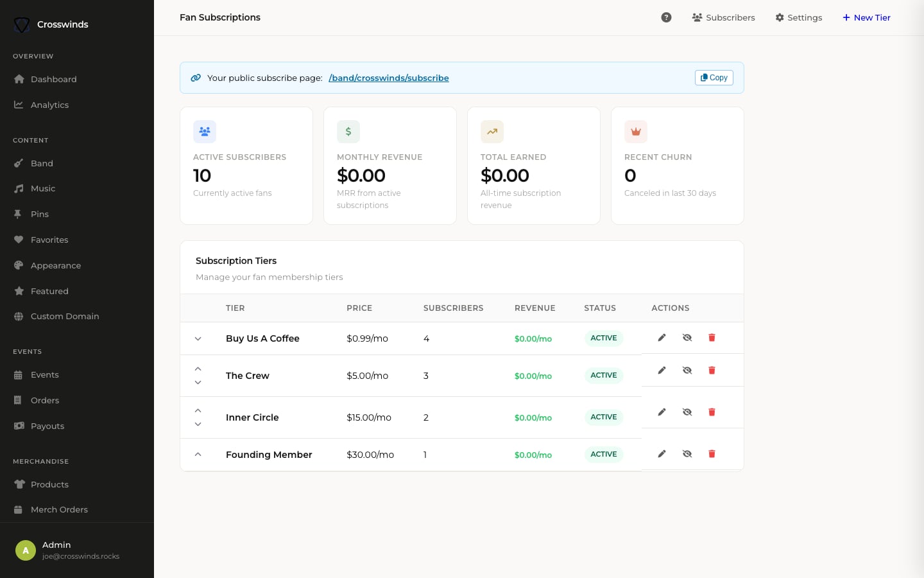Open the Subscribers page from header
924x578 pixels.
(723, 17)
